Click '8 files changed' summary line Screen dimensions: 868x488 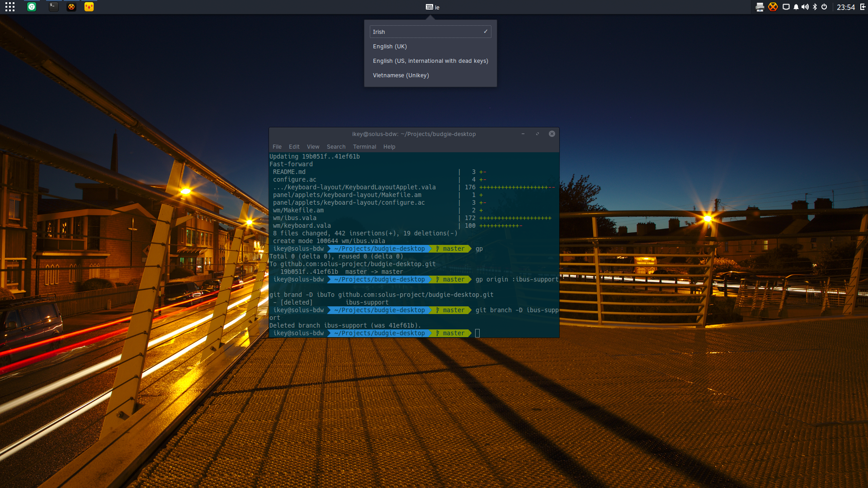point(365,234)
